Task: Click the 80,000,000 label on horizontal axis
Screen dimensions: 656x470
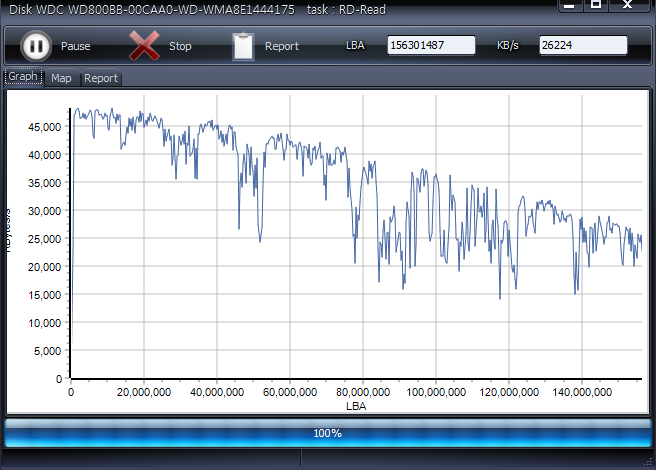Action: click(x=362, y=393)
